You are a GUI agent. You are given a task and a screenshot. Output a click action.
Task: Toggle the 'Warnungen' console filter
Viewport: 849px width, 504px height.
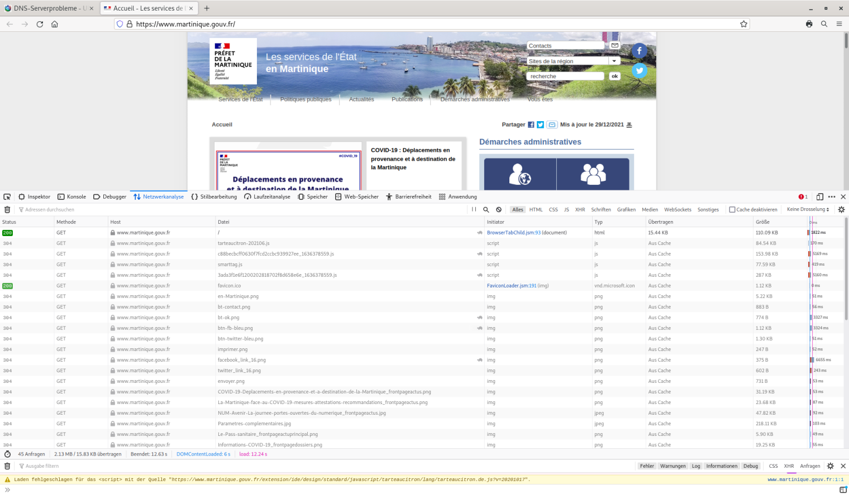(672, 466)
